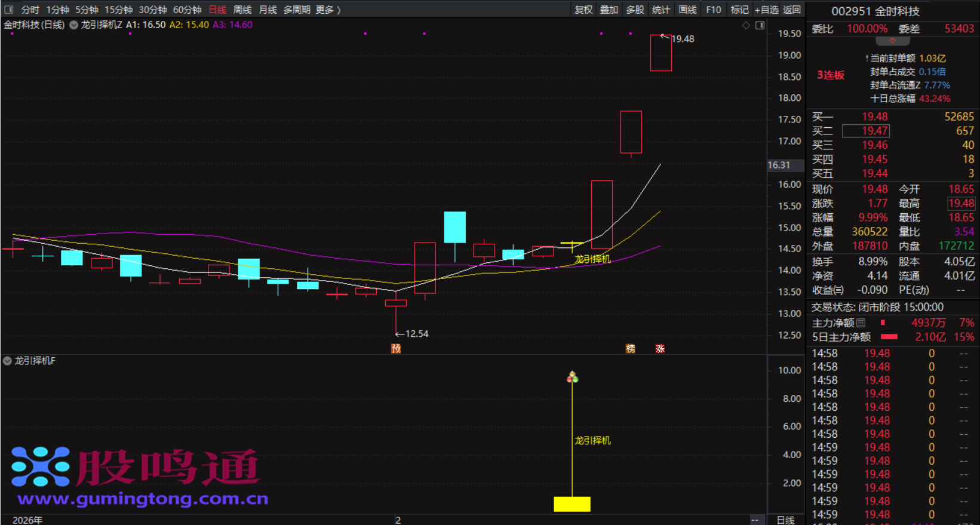Click +自选 to add to watchlist

coord(766,10)
